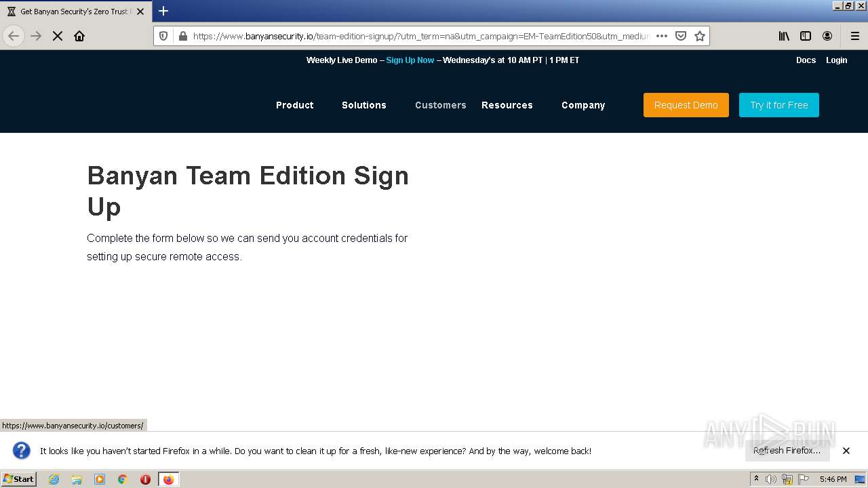868x488 pixels.
Task: Close the Banyan Security tab
Action: [x=140, y=12]
